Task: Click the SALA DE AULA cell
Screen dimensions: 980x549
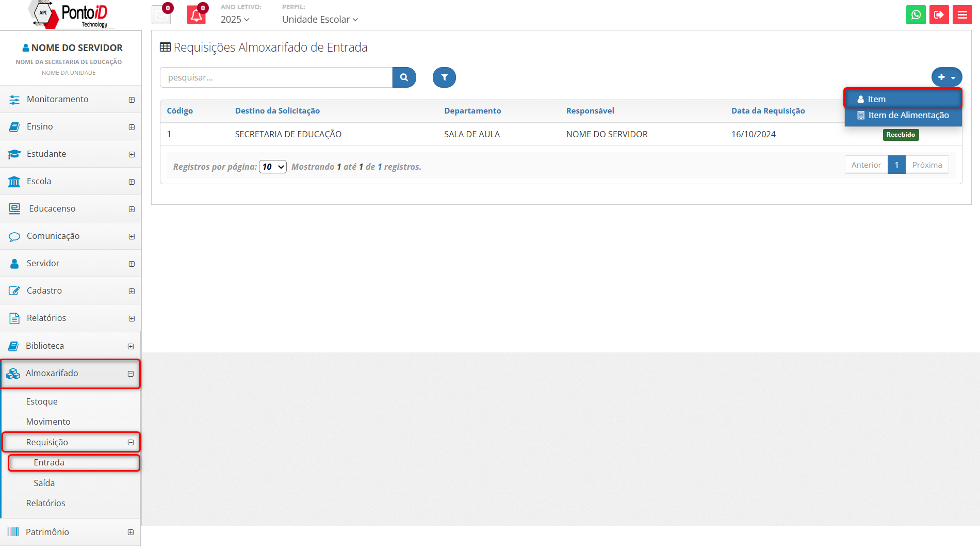Action: (x=472, y=134)
